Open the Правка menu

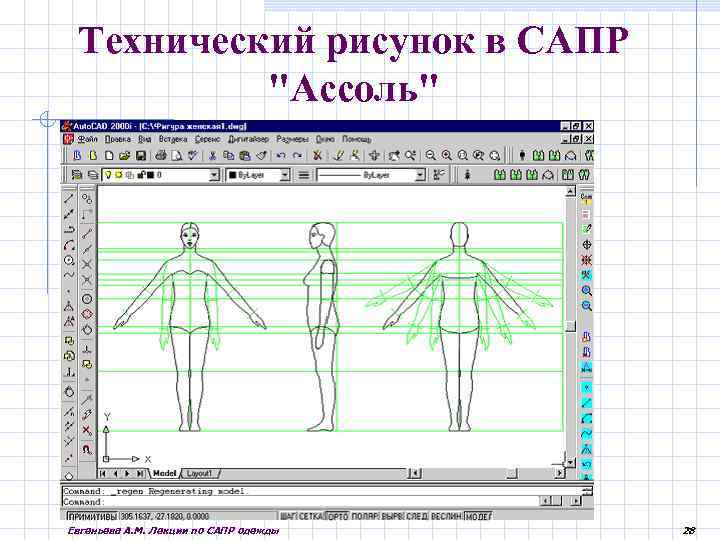click(118, 139)
